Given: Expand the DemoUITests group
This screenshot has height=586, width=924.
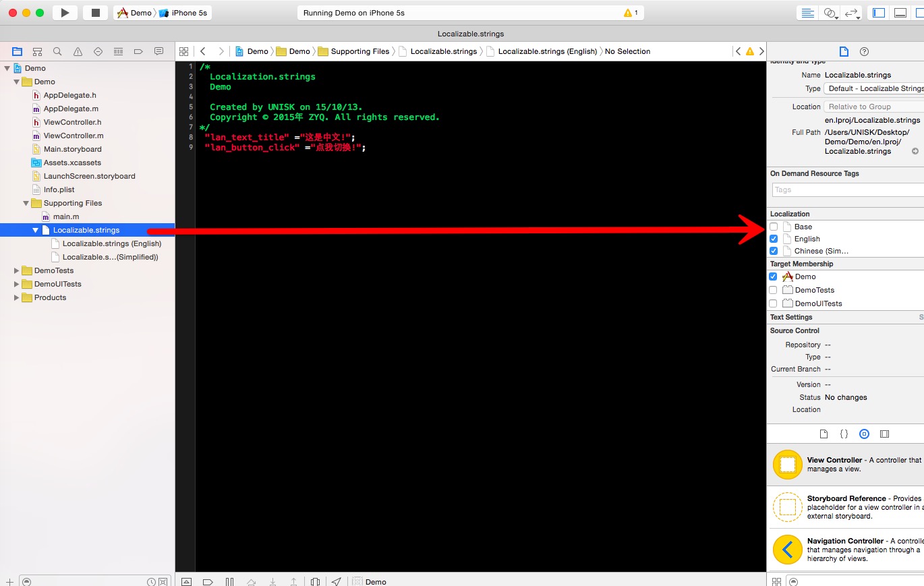Looking at the screenshot, I should click(x=17, y=284).
